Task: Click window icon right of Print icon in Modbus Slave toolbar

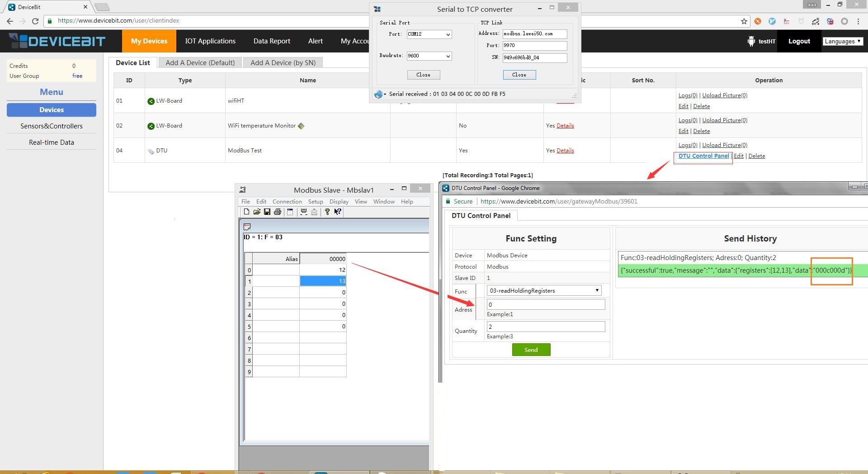Action: (x=290, y=212)
